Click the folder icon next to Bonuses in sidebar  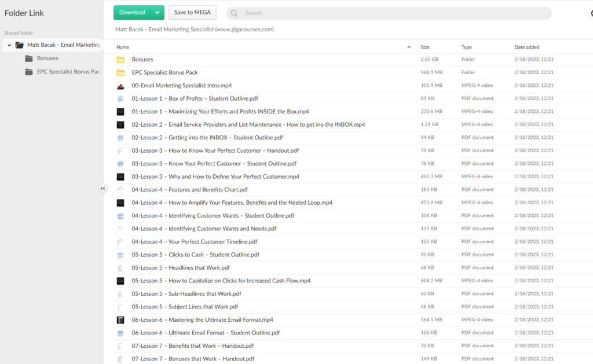[29, 58]
